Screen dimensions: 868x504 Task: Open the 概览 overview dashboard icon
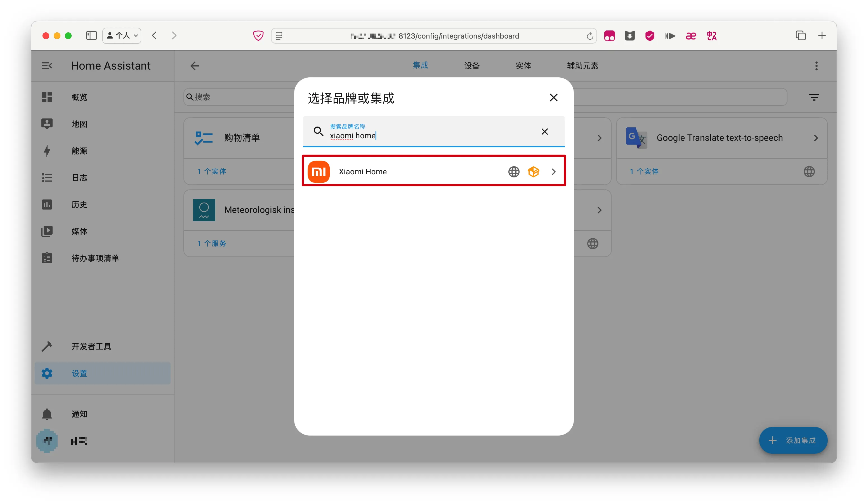[x=47, y=97]
